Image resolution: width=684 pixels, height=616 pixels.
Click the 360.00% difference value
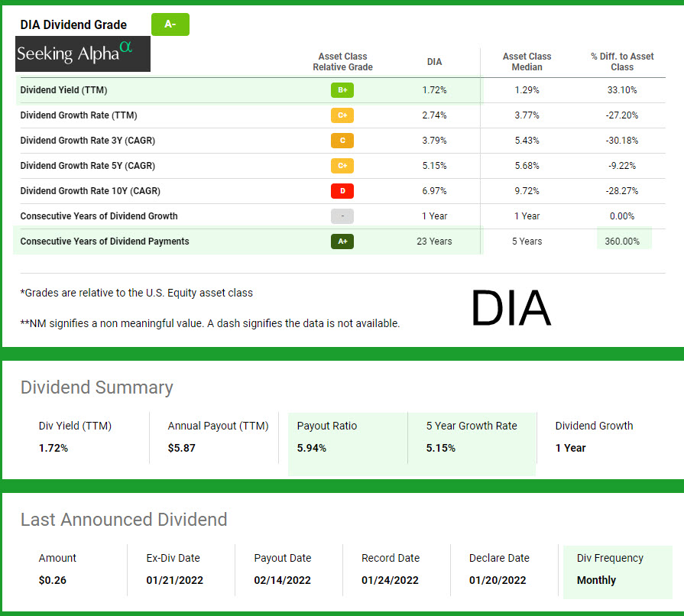[622, 241]
